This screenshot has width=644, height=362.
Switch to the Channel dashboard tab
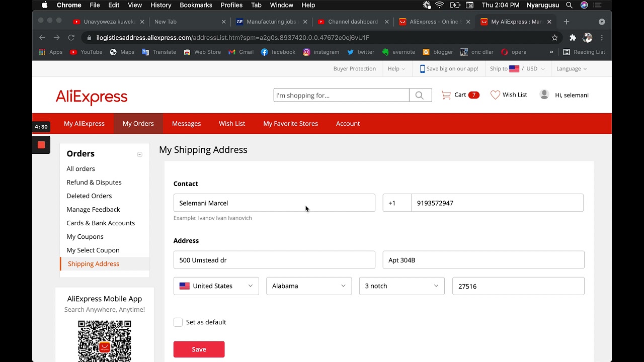(x=353, y=22)
